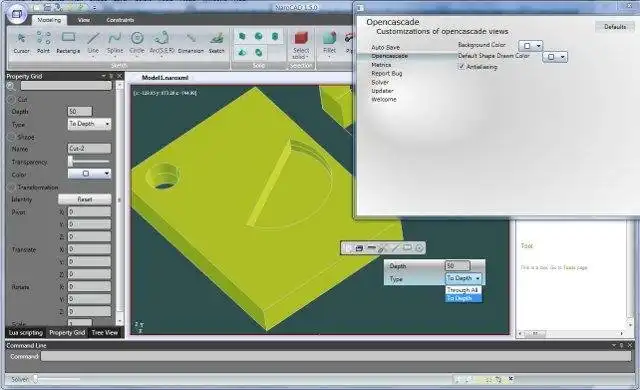Open the Background Color dropdown
The height and width of the screenshot is (390, 640).
[x=531, y=46]
